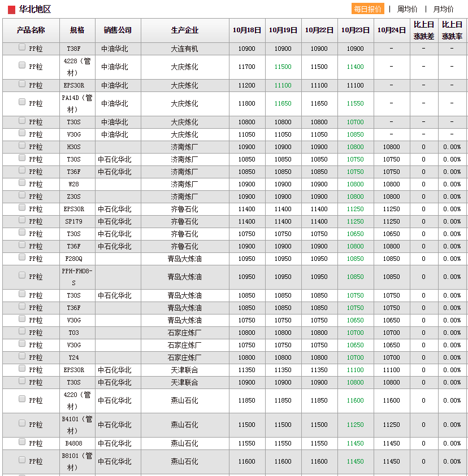Click the 10月18日 column header
The height and width of the screenshot is (476, 468).
coord(247,30)
